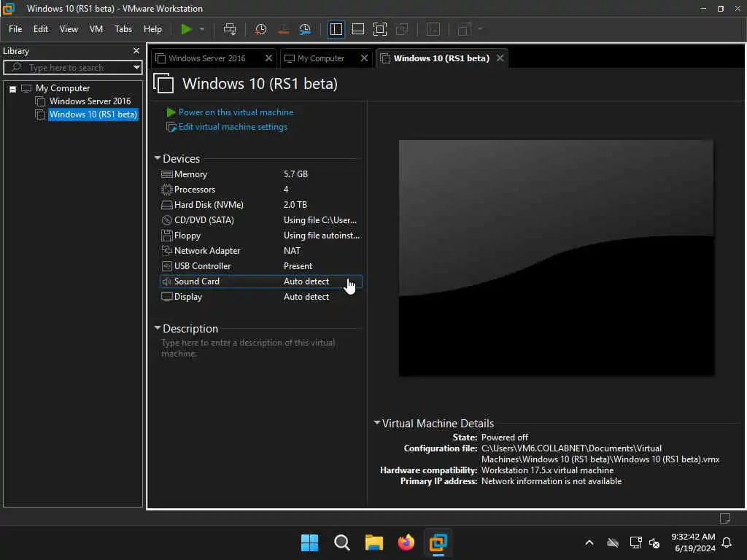
Task: Select the CD/DVD (SATA) device row
Action: 260,220
